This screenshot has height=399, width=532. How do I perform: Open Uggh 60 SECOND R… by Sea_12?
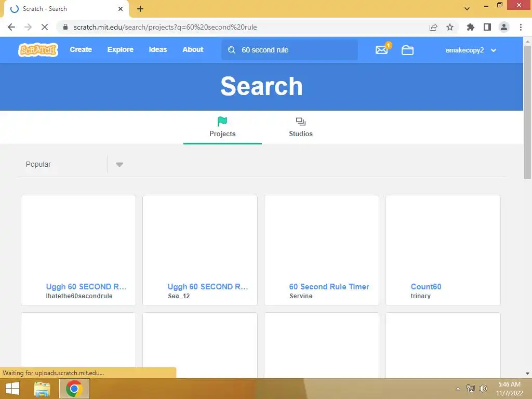tap(208, 287)
